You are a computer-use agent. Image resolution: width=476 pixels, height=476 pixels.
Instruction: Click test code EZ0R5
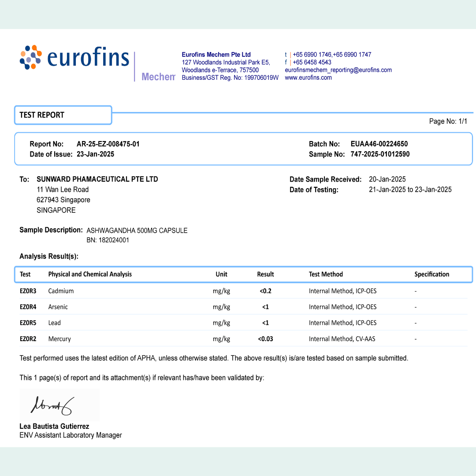(x=28, y=323)
